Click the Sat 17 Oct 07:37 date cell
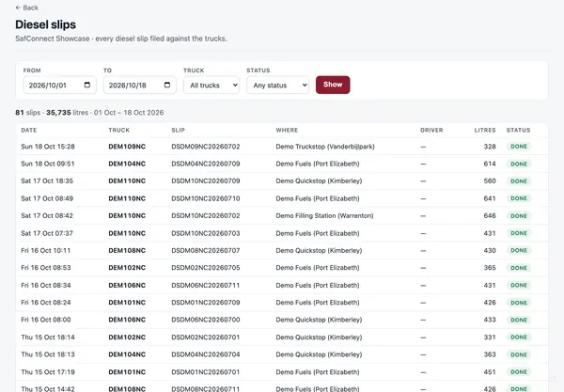The height and width of the screenshot is (392, 564). coord(47,233)
